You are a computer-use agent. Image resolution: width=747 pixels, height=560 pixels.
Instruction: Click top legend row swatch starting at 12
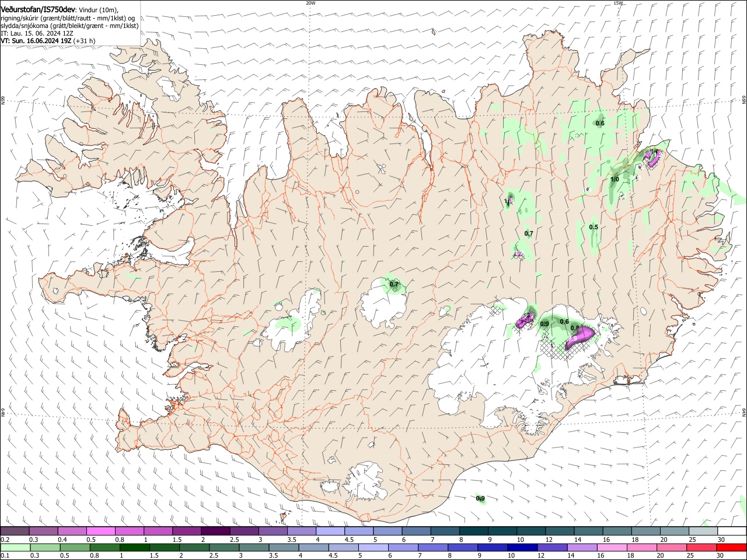[559, 531]
